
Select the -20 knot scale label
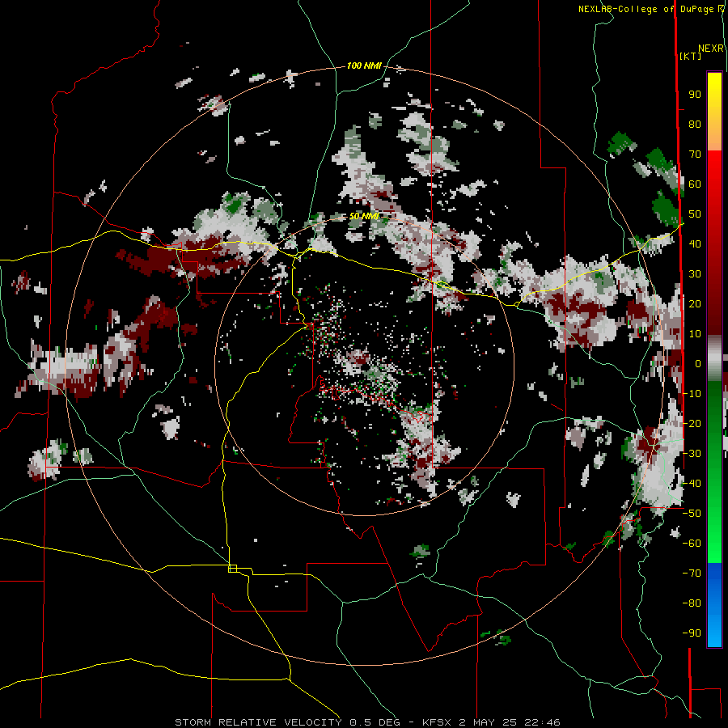click(x=692, y=423)
